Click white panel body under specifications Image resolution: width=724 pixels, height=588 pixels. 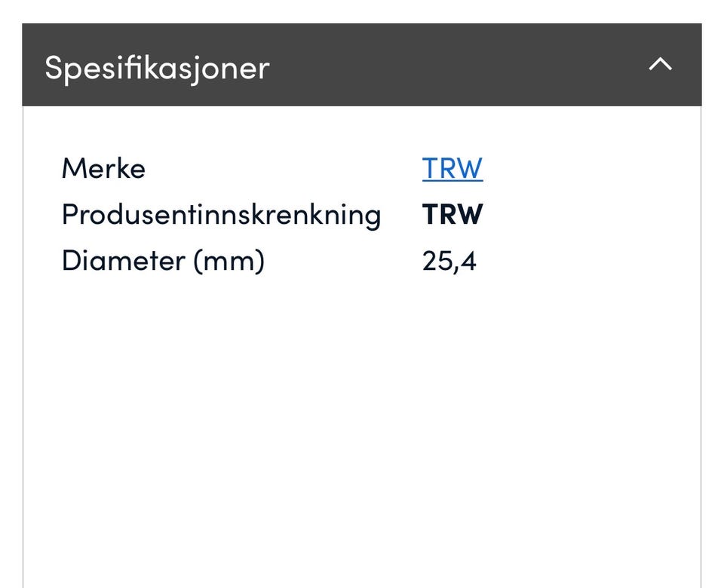(362, 415)
